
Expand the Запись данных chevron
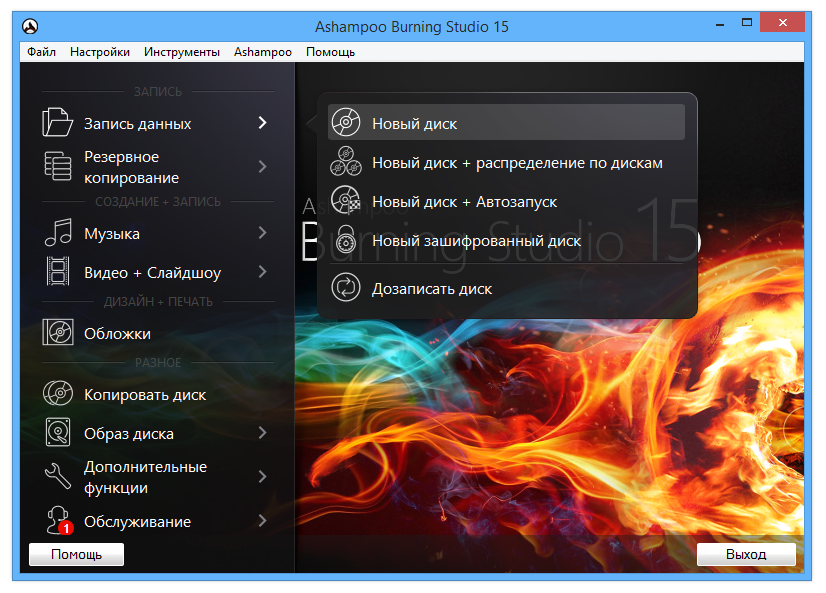click(x=262, y=123)
